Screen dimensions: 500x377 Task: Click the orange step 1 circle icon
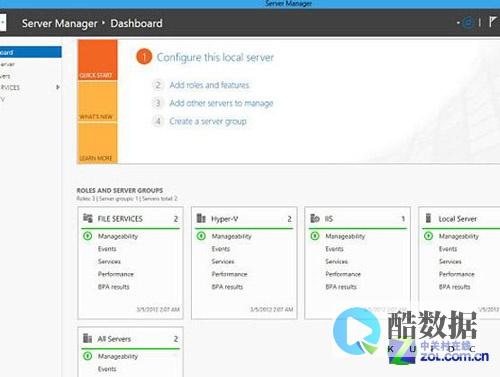(x=144, y=57)
